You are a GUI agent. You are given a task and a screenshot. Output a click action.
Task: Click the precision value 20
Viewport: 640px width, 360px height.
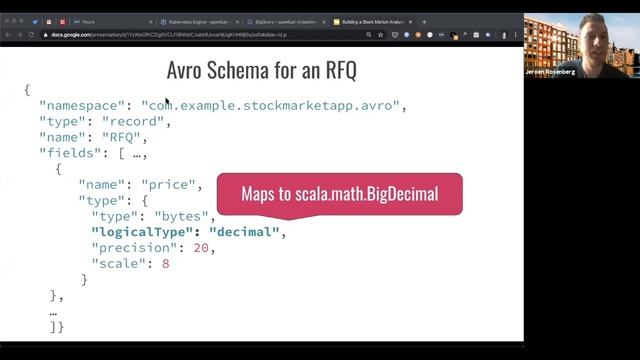(x=201, y=248)
